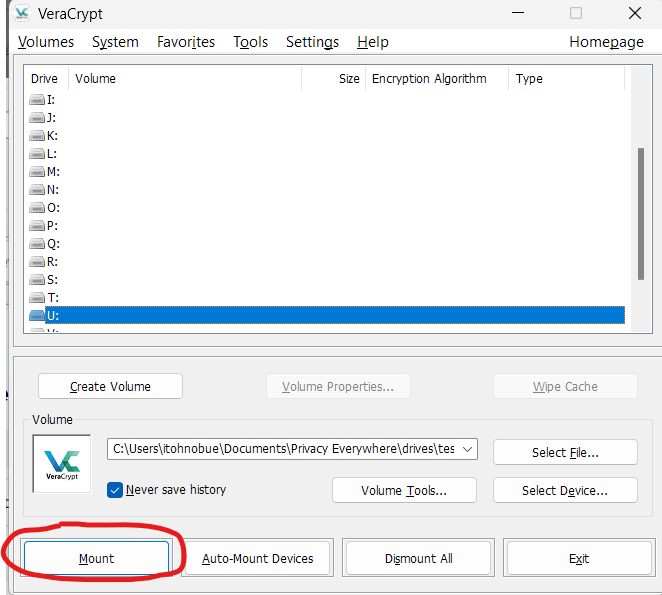662x595 pixels.
Task: Open the System menu
Action: click(115, 42)
